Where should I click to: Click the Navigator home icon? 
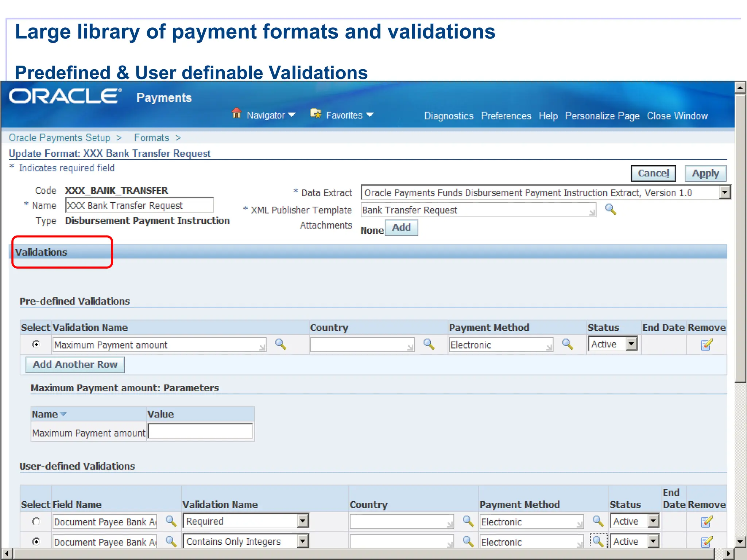click(x=236, y=113)
